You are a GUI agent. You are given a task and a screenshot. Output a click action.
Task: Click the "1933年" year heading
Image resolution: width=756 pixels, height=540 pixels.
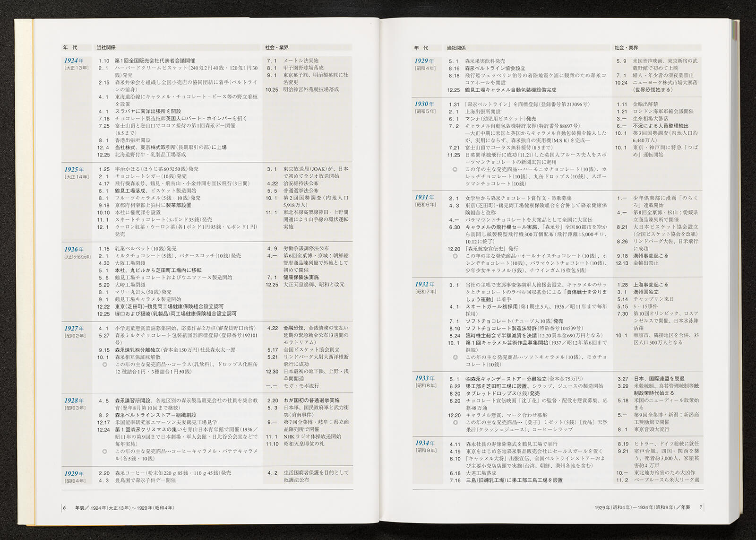[x=425, y=378]
